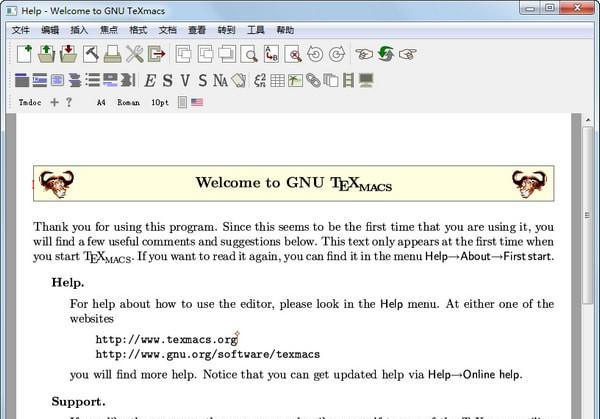Insert a section title with the first blue-bar icon
The image size is (600, 419).
coord(22,80)
